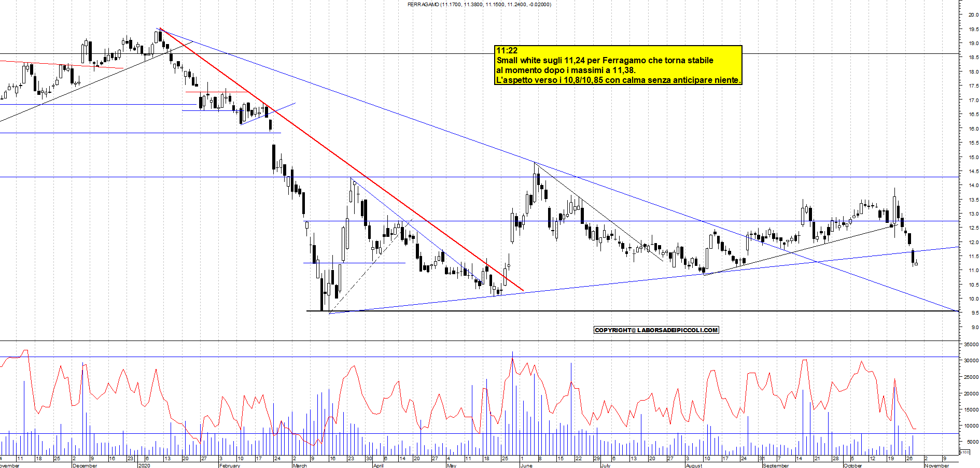The width and height of the screenshot is (980, 468).
Task: Click the 15.0 price axis label
Action: (x=973, y=158)
